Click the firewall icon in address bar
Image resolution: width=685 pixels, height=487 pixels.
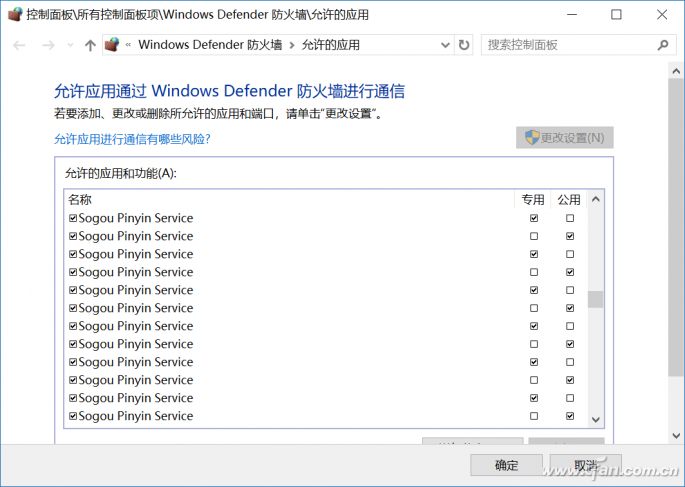(112, 45)
